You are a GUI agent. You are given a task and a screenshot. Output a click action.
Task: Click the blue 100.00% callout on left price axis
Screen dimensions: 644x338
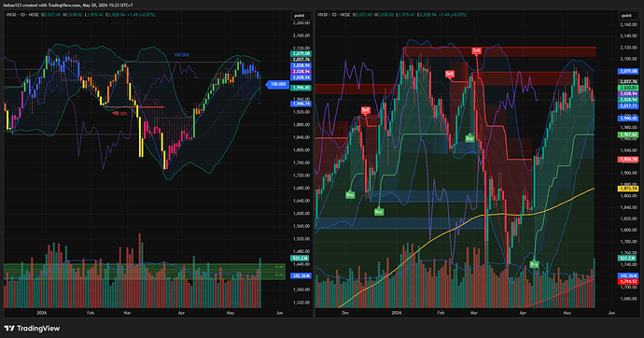277,84
